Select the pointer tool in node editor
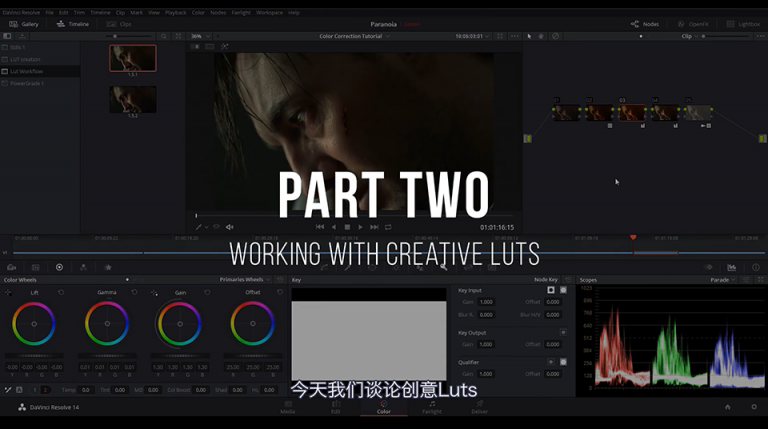The height and width of the screenshot is (429, 768). click(529, 36)
